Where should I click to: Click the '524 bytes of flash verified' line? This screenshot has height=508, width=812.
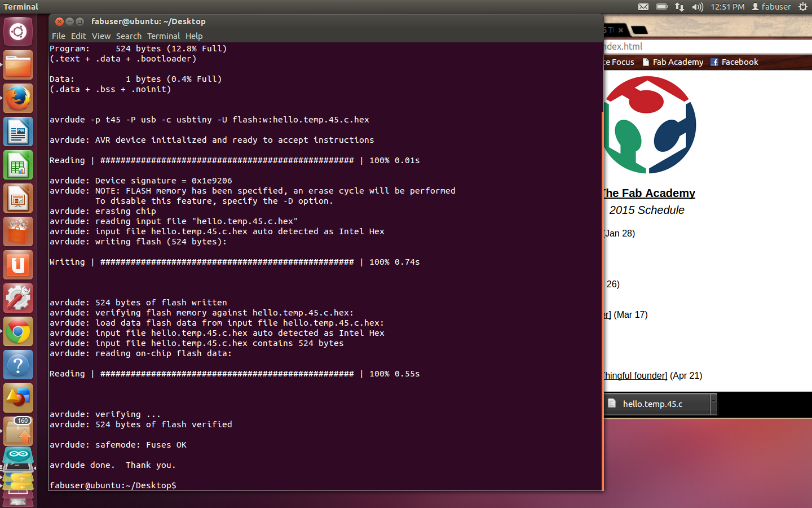[x=141, y=424]
